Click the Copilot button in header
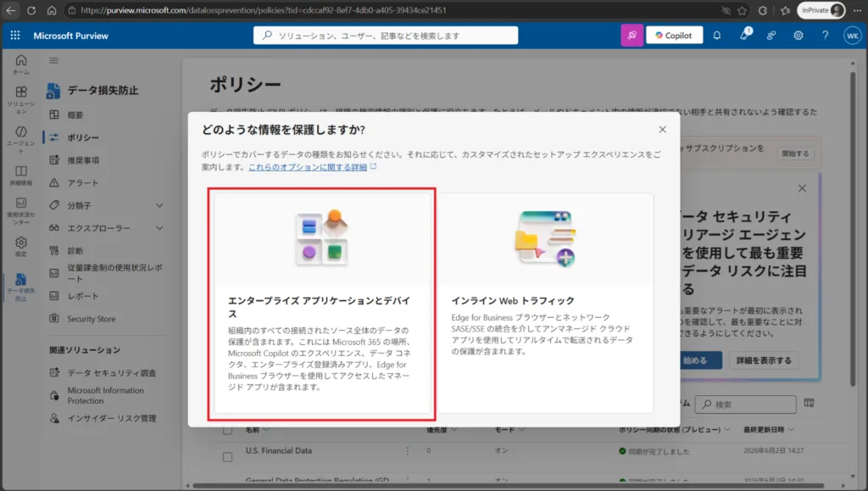The image size is (868, 491). (x=674, y=36)
